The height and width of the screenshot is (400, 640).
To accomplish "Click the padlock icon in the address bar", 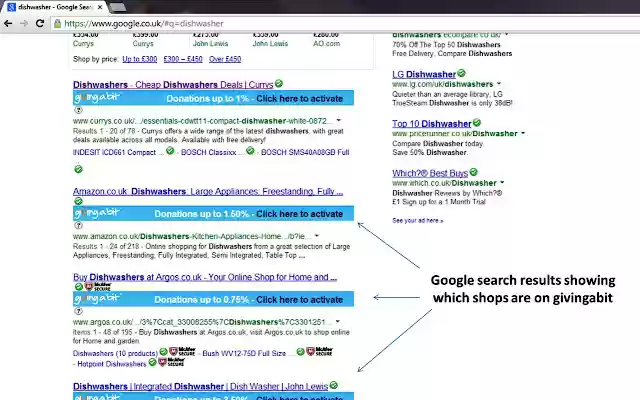I will 58,23.
